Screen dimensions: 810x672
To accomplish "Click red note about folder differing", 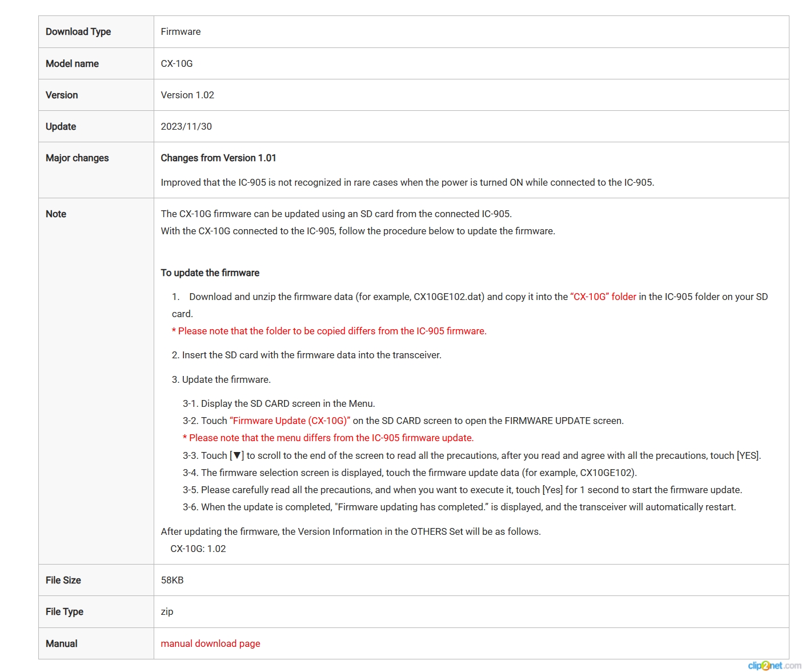I will pos(329,331).
